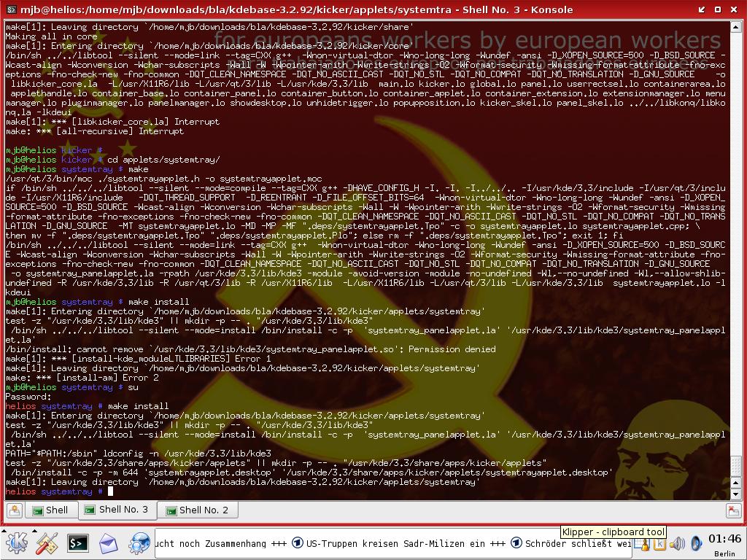Click the blue speaker tray icon
This screenshot has width=747, height=560.
[x=695, y=543]
